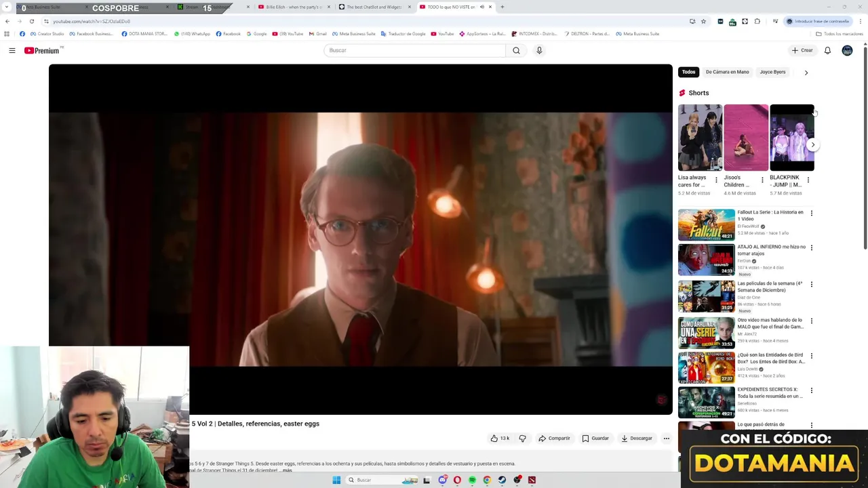
Task: Click the search magnifier button
Action: click(516, 50)
